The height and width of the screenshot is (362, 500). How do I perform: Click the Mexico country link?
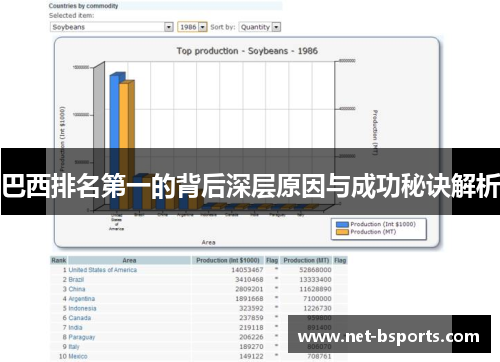[x=78, y=356]
